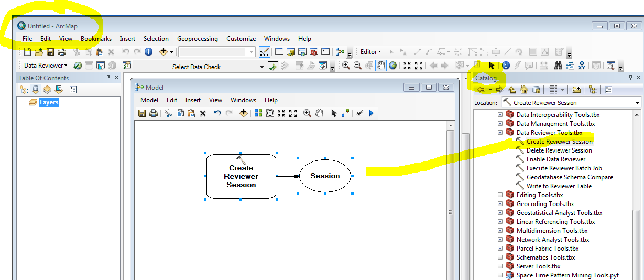Collapse Data Reviewer Tools.tbx toolbox

500,133
